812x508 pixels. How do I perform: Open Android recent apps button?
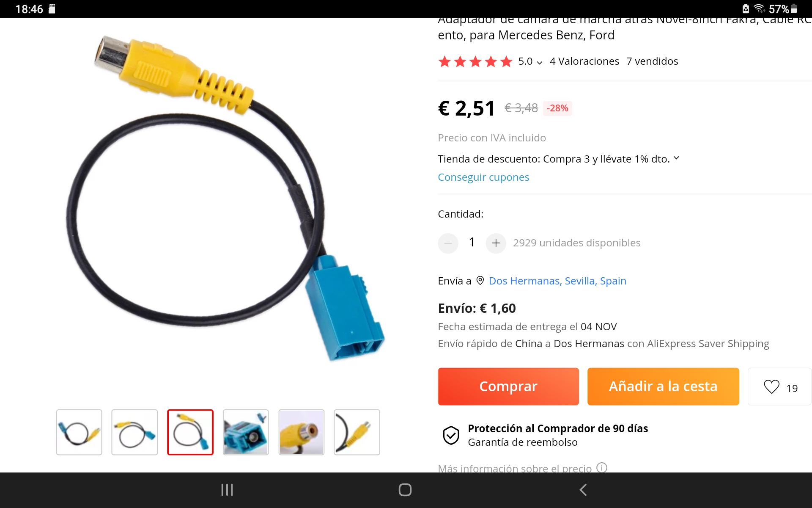click(227, 490)
